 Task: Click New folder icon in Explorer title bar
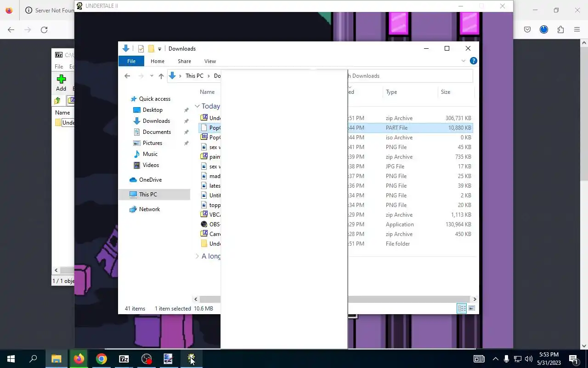pyautogui.click(x=151, y=49)
